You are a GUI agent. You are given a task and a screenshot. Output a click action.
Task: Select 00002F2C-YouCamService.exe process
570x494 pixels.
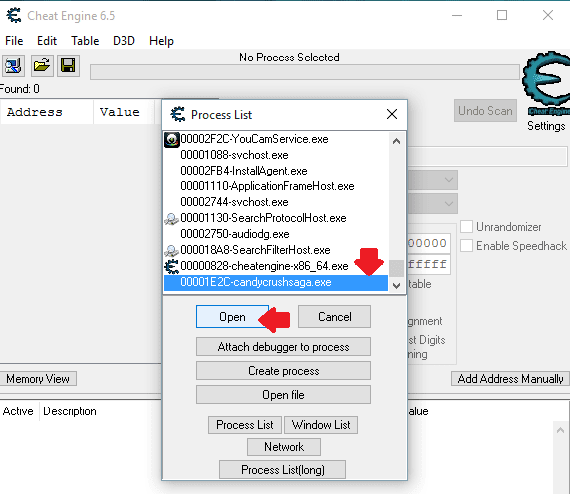click(276, 139)
